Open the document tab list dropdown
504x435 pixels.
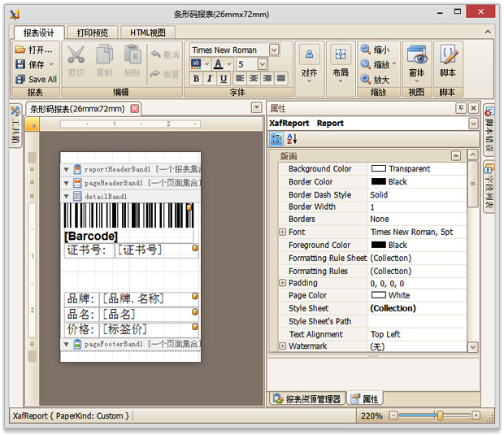(256, 107)
